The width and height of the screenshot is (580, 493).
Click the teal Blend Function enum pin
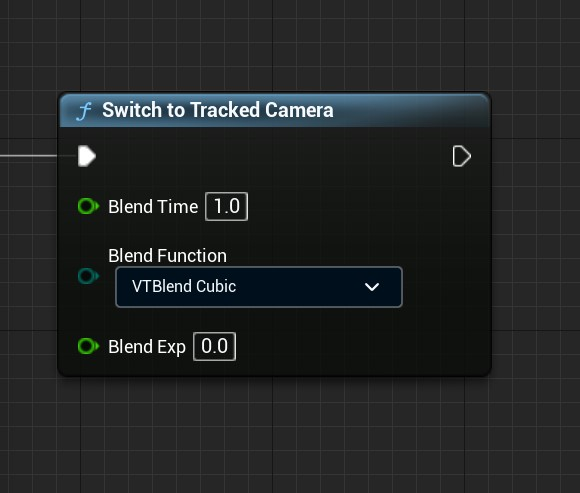pos(88,276)
